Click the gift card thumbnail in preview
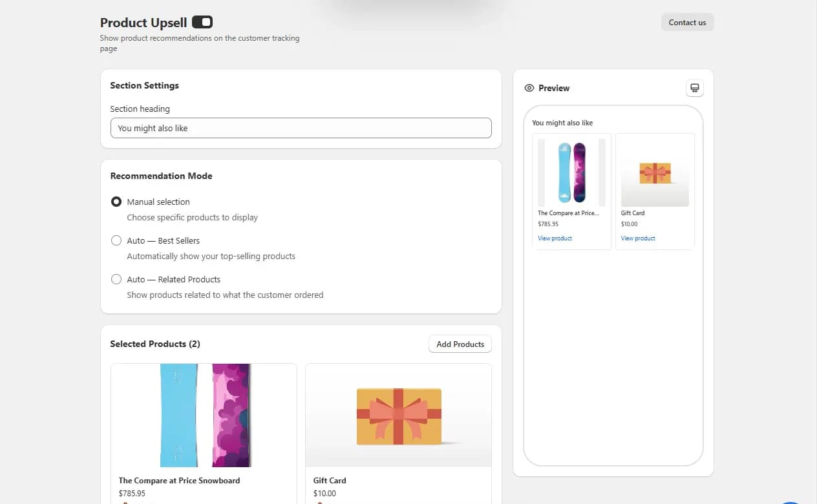The height and width of the screenshot is (504, 817). click(x=655, y=173)
